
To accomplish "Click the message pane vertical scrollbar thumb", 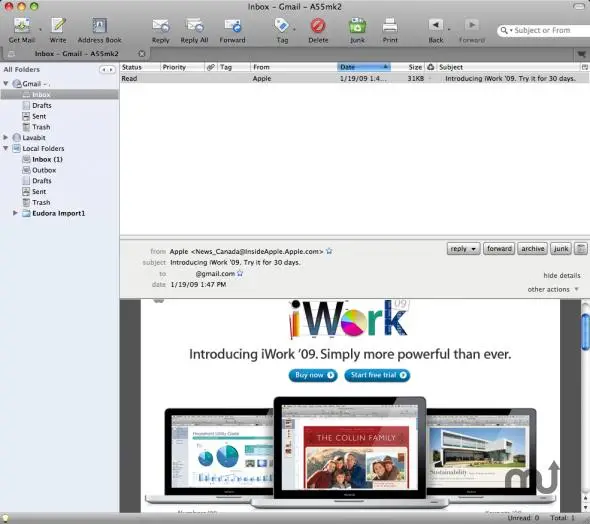I will (585, 332).
